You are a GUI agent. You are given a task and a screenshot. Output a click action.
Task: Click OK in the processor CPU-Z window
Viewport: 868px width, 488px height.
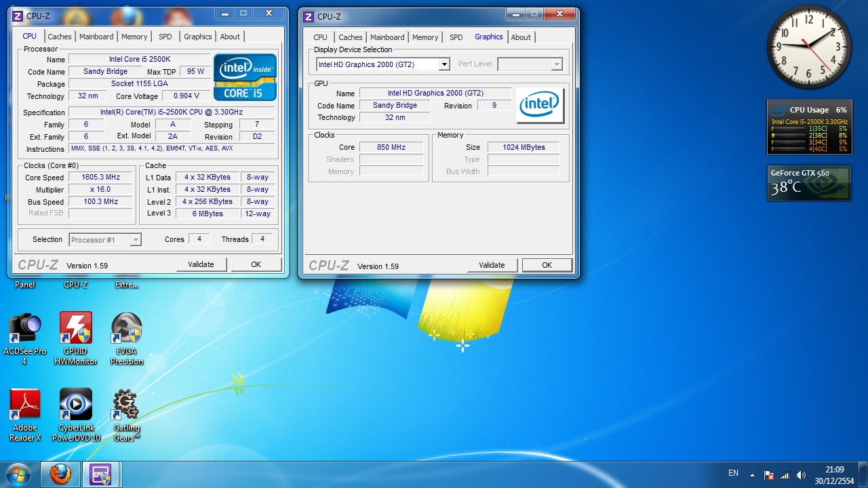tap(256, 264)
